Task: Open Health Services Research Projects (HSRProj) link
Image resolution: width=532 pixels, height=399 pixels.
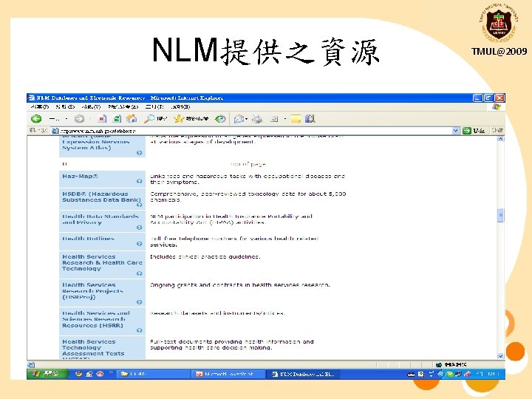Action: tap(92, 291)
